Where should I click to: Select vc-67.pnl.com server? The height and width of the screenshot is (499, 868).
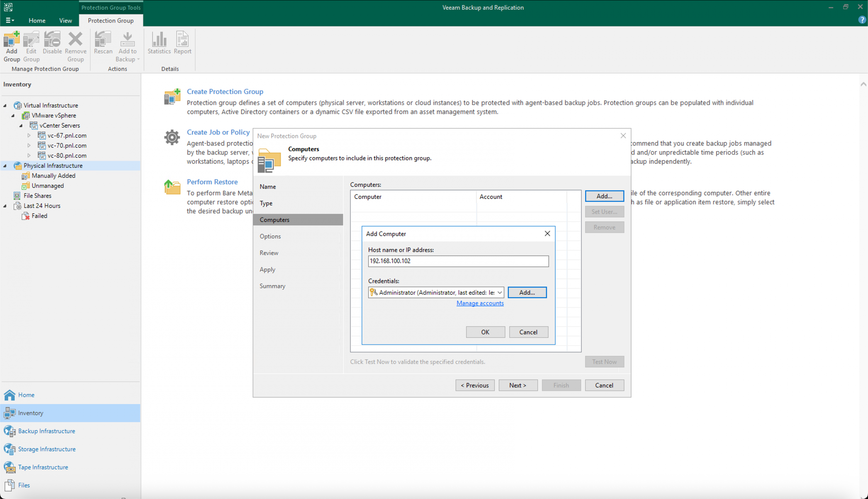(x=67, y=136)
